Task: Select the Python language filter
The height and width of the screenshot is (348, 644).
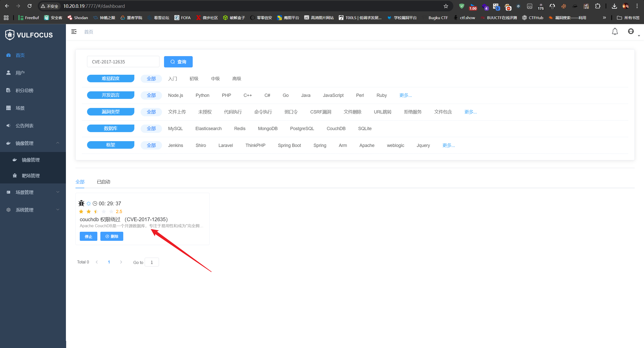Action: point(202,95)
